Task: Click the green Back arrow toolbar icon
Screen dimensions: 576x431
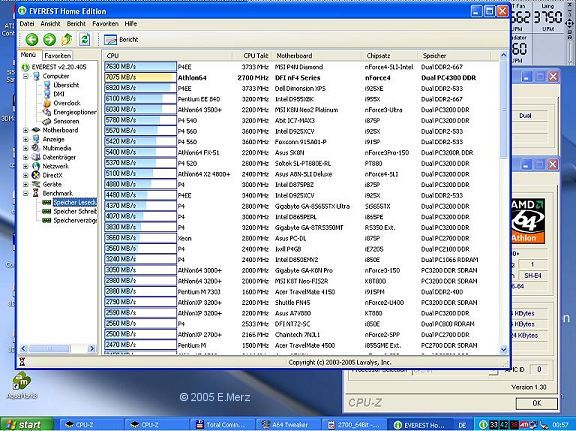Action: pyautogui.click(x=32, y=39)
